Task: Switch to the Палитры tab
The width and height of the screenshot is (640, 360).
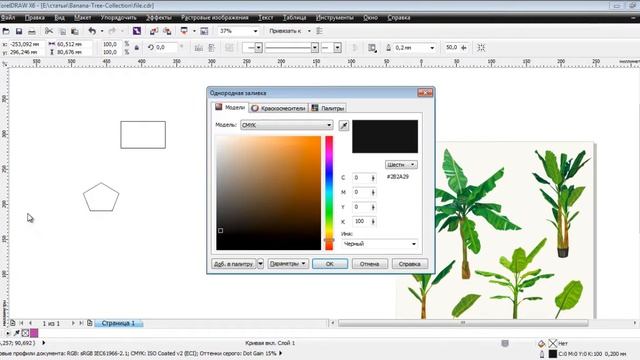Action: 328,108
